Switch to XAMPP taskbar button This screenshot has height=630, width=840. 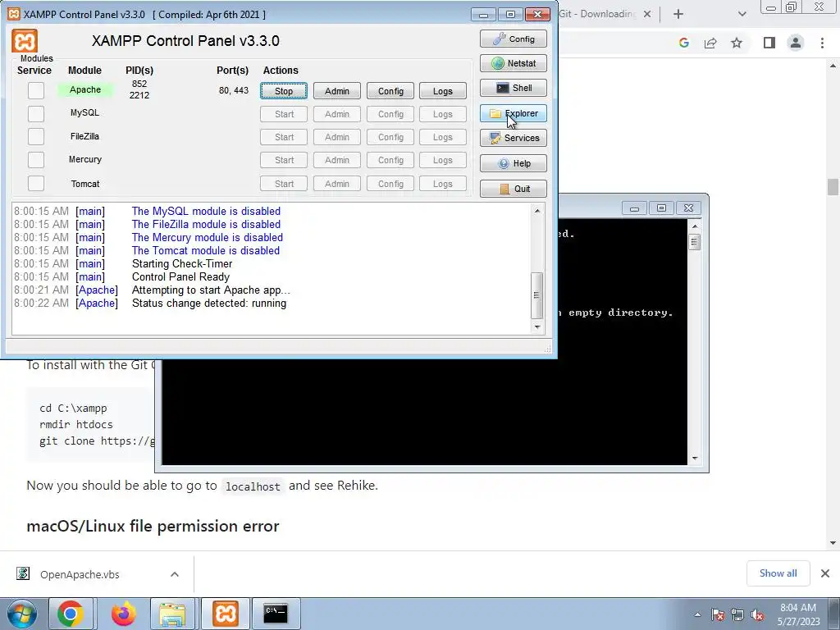(x=226, y=614)
